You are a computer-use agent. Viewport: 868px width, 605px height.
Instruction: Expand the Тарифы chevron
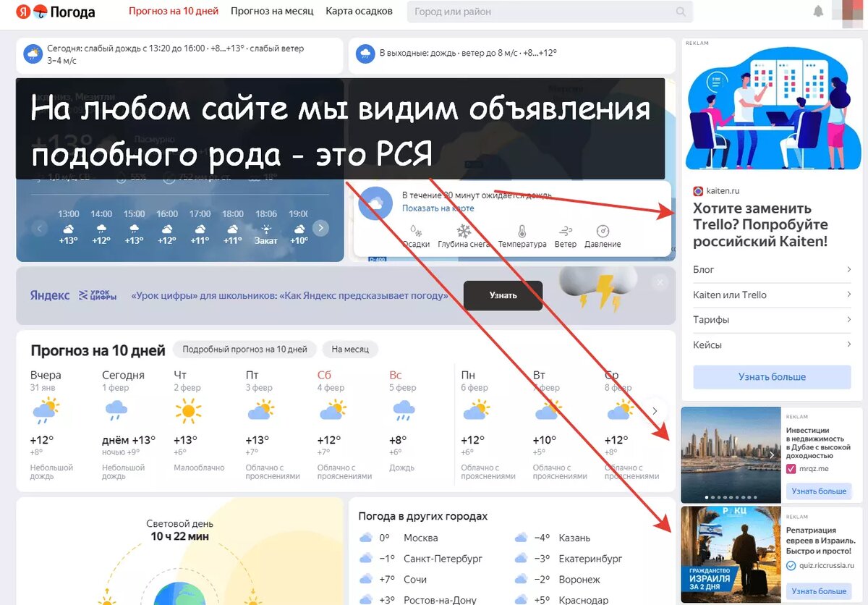(x=849, y=320)
